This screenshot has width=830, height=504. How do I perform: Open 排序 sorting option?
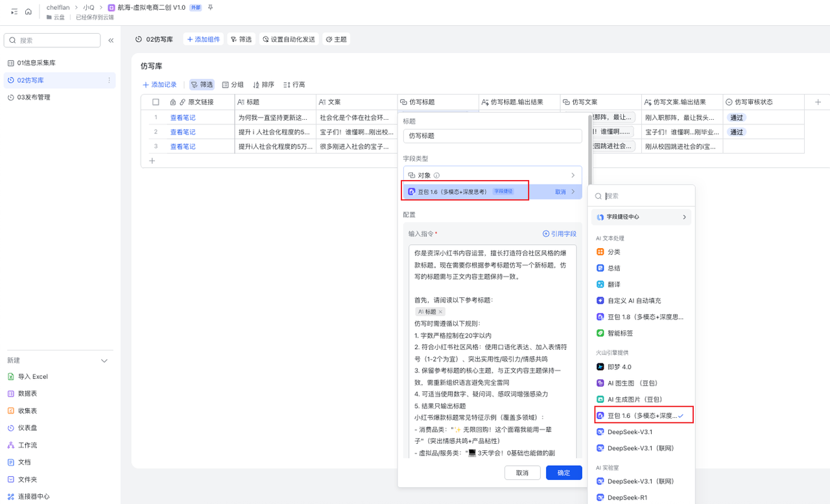263,85
